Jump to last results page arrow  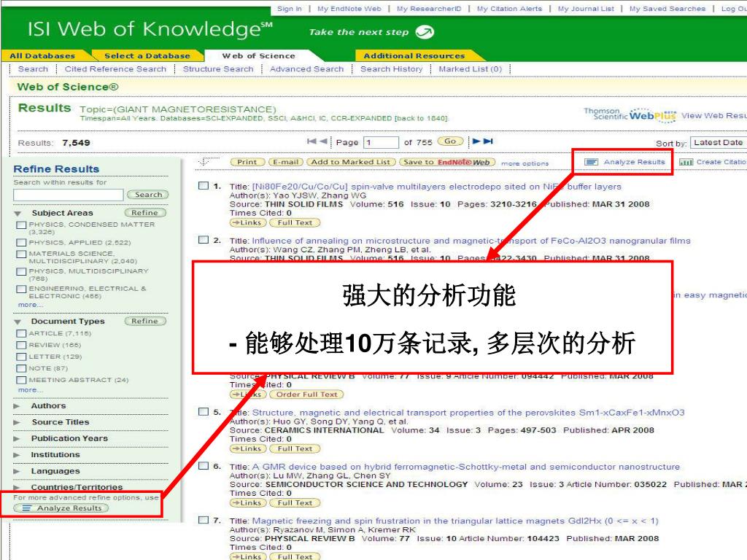coord(488,141)
